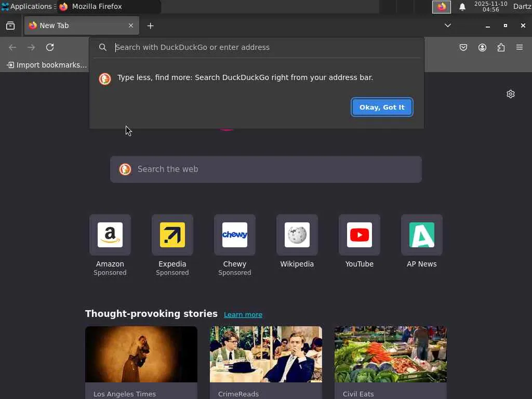Open the CrimeReads story thumbnail
532x399 pixels.
[x=265, y=354]
